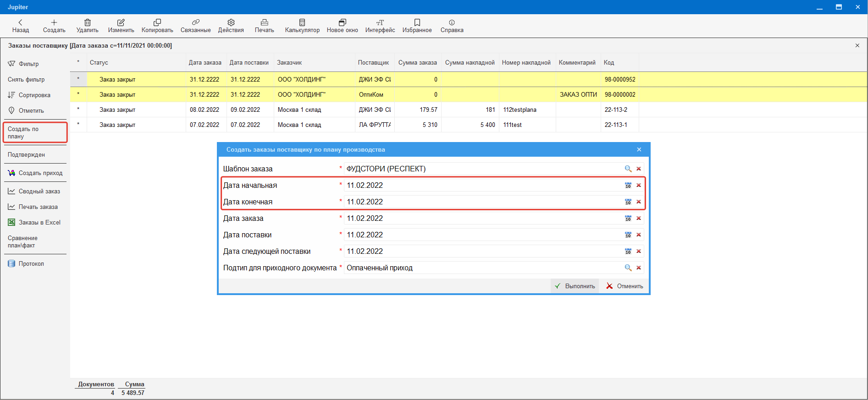Open lookup for Подтип для приходного документа
This screenshot has height=400, width=868.
pyautogui.click(x=628, y=268)
